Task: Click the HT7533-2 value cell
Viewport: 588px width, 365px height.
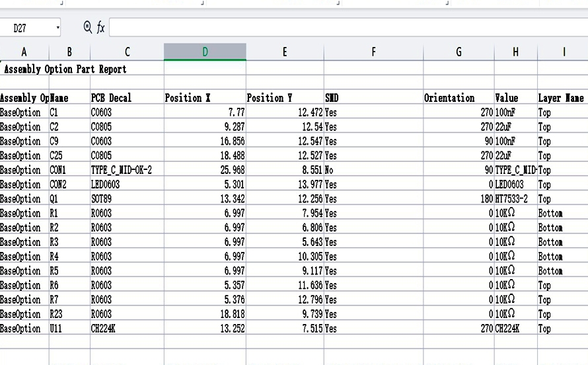Action: click(514, 199)
